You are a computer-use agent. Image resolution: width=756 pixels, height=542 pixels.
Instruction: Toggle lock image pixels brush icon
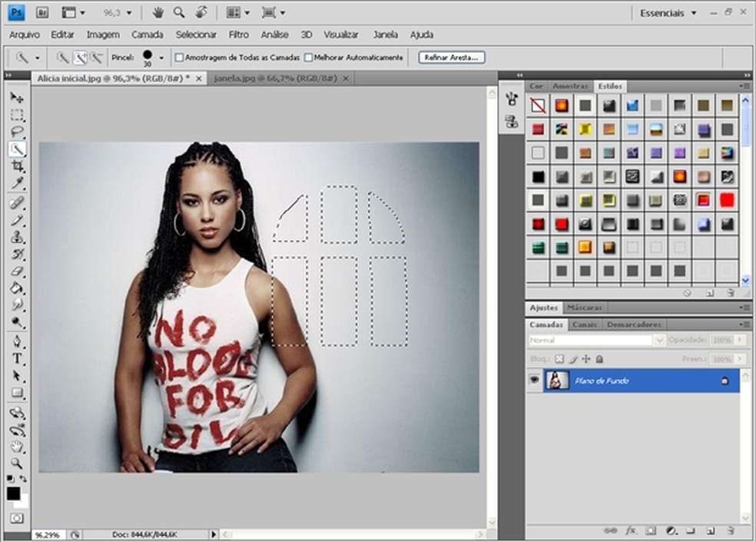573,359
